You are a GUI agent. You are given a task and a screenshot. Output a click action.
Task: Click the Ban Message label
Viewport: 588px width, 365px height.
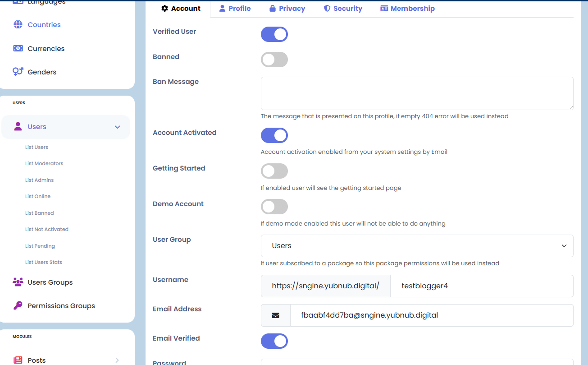[176, 82]
